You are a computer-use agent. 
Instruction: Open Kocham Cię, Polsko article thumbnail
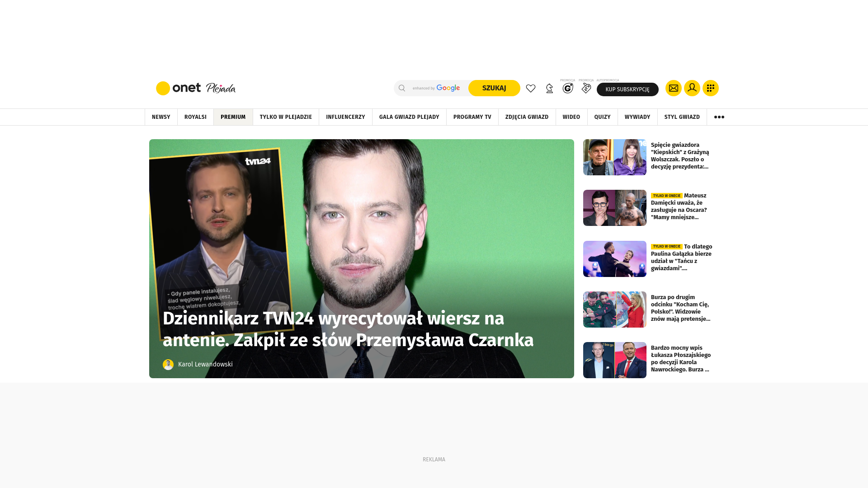coord(615,310)
